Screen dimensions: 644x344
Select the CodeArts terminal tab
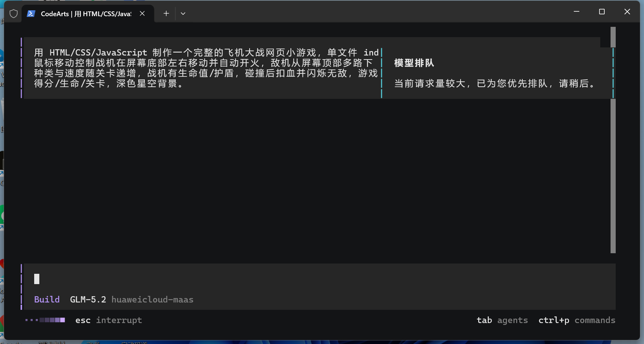click(x=88, y=14)
